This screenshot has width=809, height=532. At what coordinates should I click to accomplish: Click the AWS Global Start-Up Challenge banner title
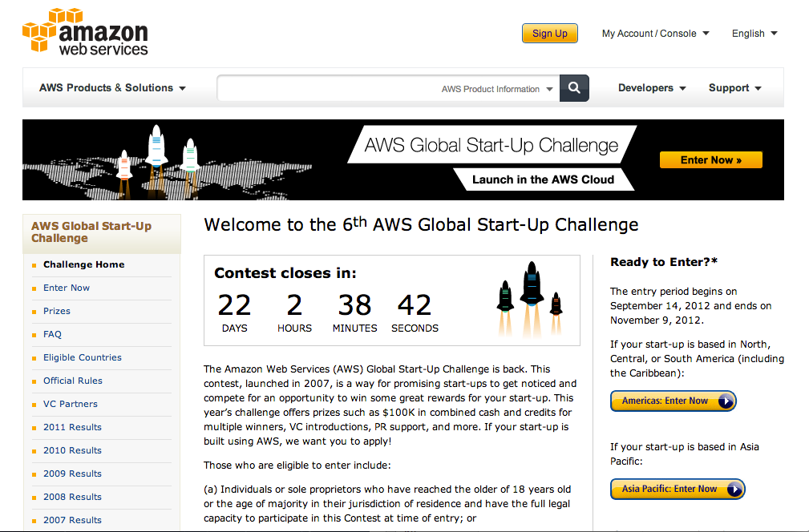tap(491, 145)
